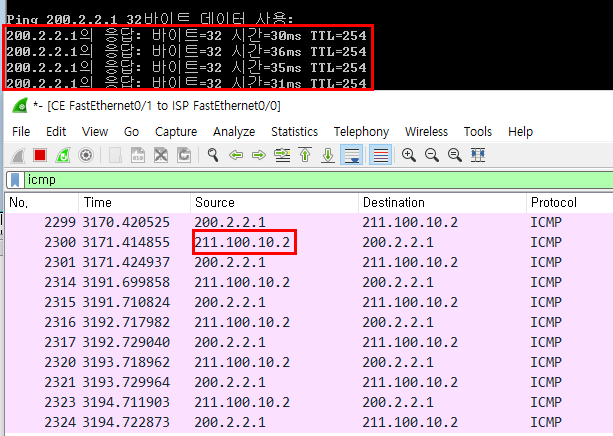This screenshot has width=613, height=436.
Task: Click ping reply line showing 36ms
Action: pos(186,52)
